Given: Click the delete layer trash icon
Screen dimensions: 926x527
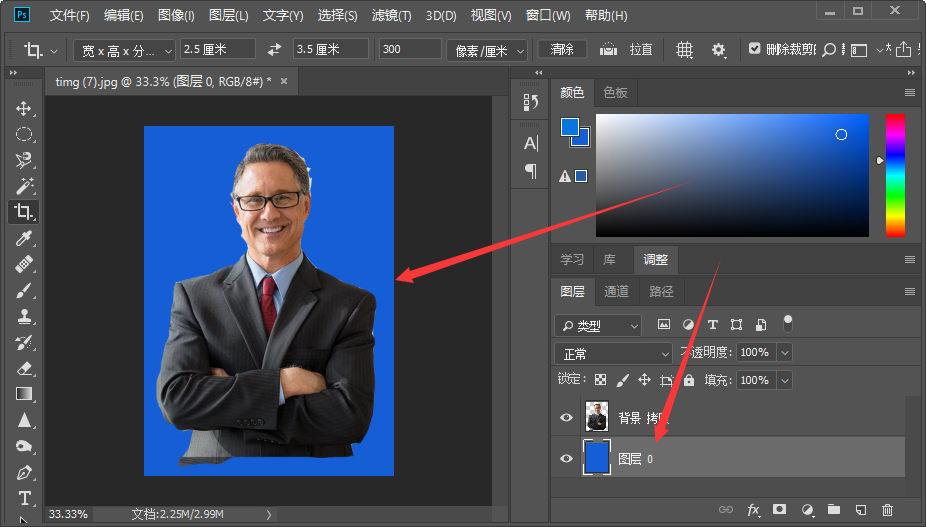Looking at the screenshot, I should pyautogui.click(x=887, y=509).
